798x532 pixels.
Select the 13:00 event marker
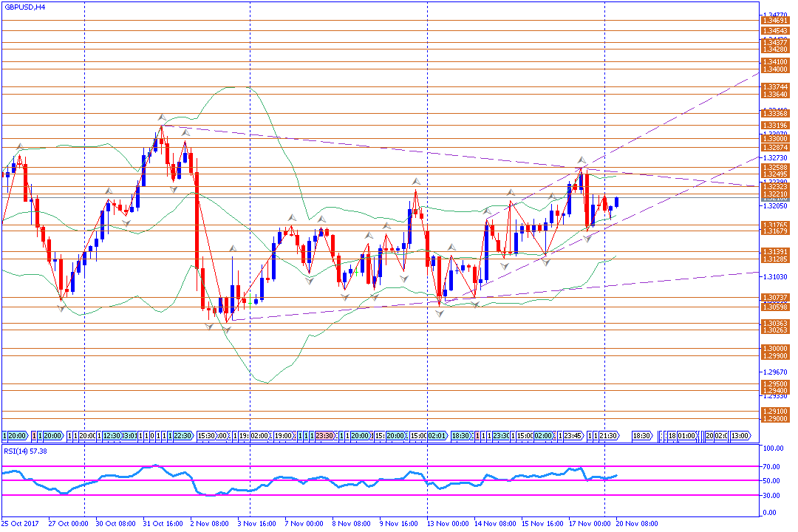[x=740, y=436]
